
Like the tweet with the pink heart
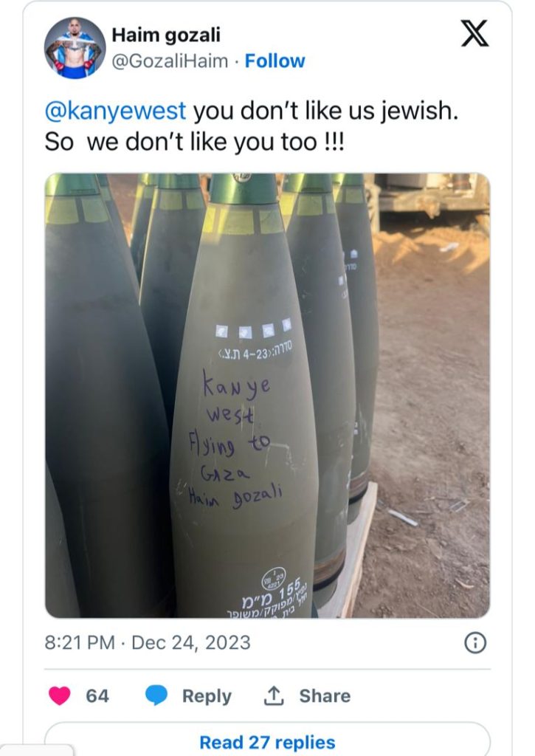click(x=60, y=695)
